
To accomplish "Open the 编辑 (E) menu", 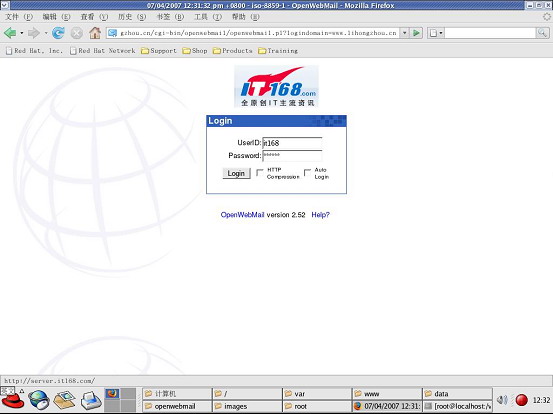I will tap(56, 17).
